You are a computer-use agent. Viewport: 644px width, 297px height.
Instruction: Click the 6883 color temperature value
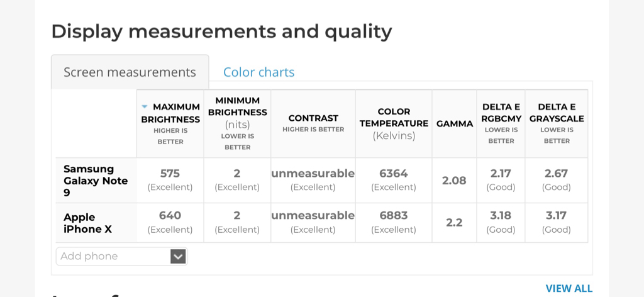click(394, 215)
